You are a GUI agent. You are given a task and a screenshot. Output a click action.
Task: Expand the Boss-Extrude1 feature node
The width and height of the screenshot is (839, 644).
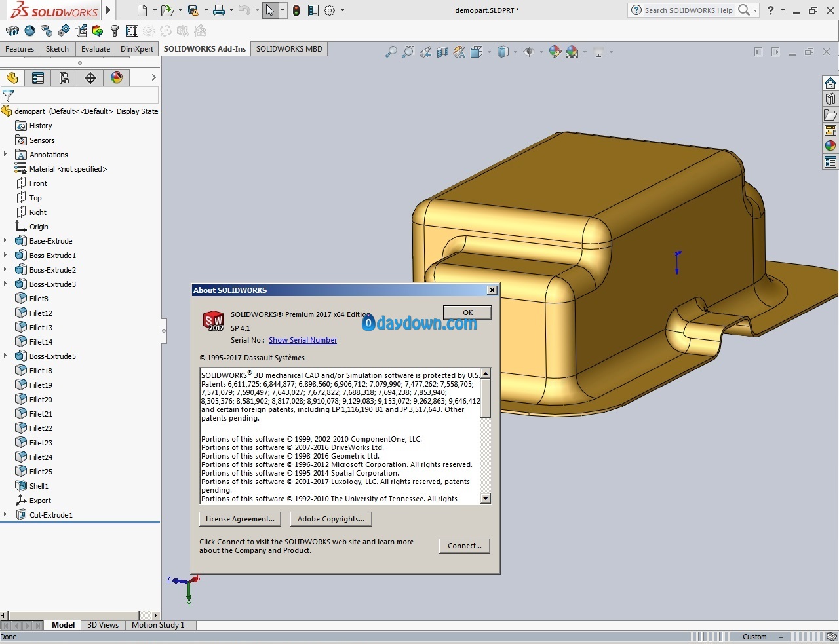(5, 256)
